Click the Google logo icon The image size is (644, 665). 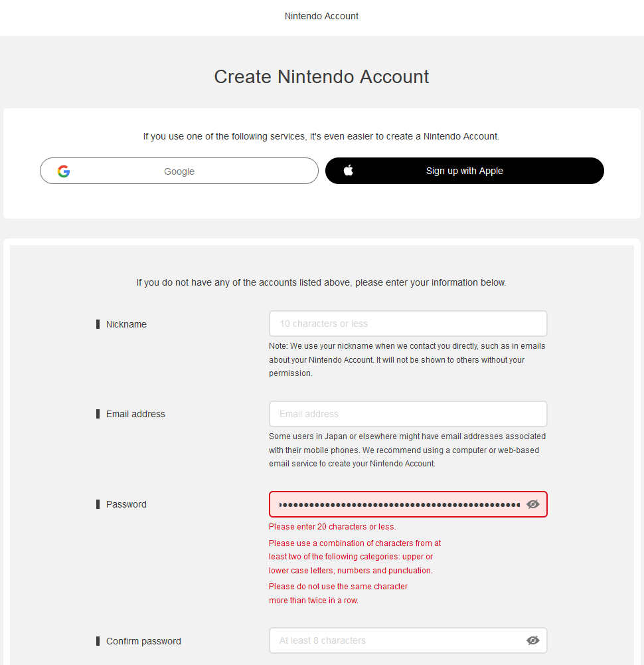[64, 171]
